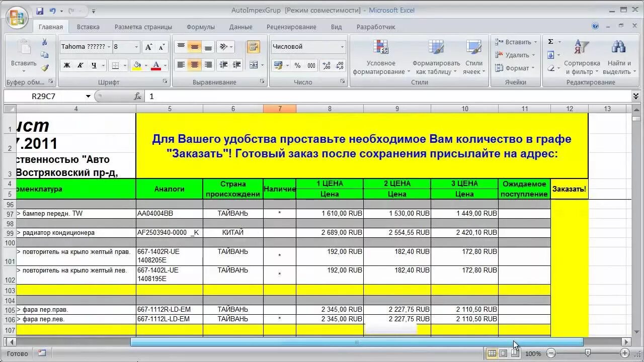The image size is (644, 362).
Task: Switch to Разметка страницы tab
Action: (x=143, y=27)
